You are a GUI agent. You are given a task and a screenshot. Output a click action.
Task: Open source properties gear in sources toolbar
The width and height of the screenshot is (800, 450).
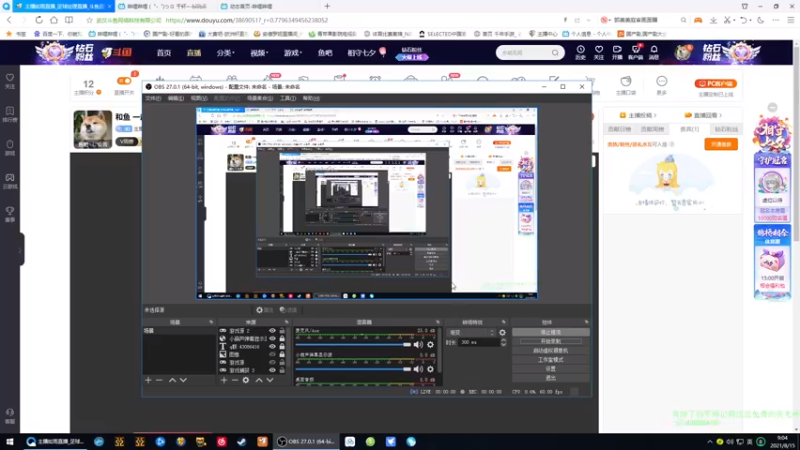tap(246, 380)
